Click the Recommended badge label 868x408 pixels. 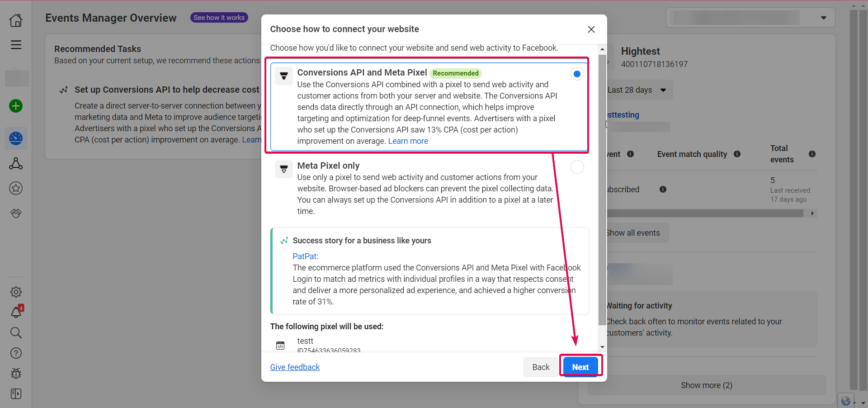455,73
